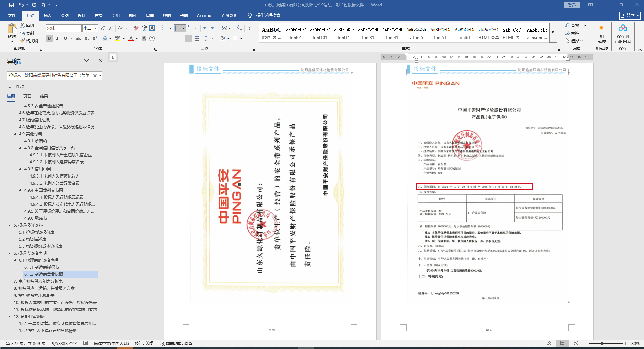The width and height of the screenshot is (644, 349).
Task: Go to heading 5.1 投标物资报价表
Action: [x=37, y=232]
